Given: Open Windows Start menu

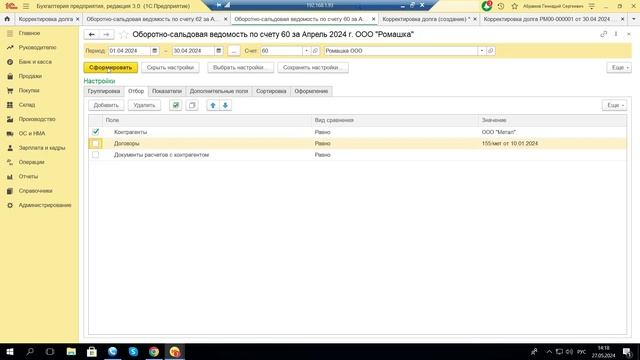Looking at the screenshot, I should [10, 351].
